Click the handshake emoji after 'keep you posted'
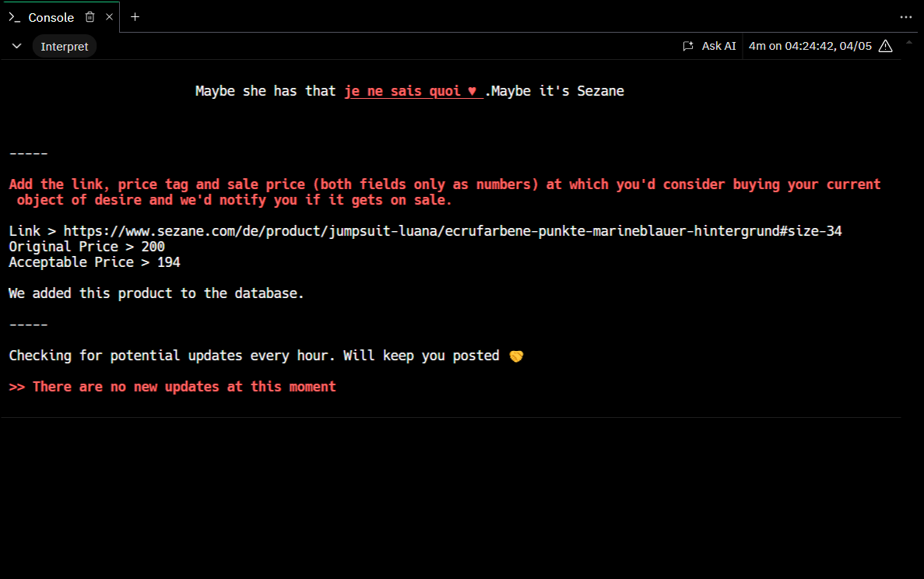The width and height of the screenshot is (924, 579). [516, 356]
